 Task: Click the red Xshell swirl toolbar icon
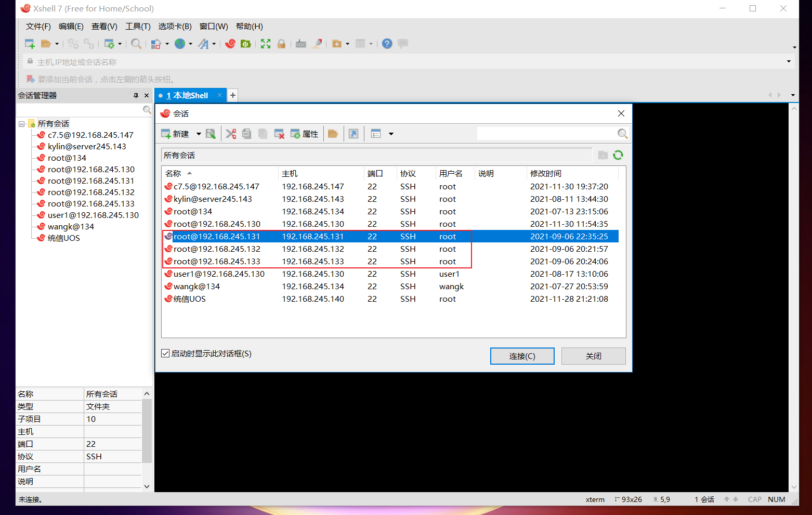pyautogui.click(x=230, y=44)
